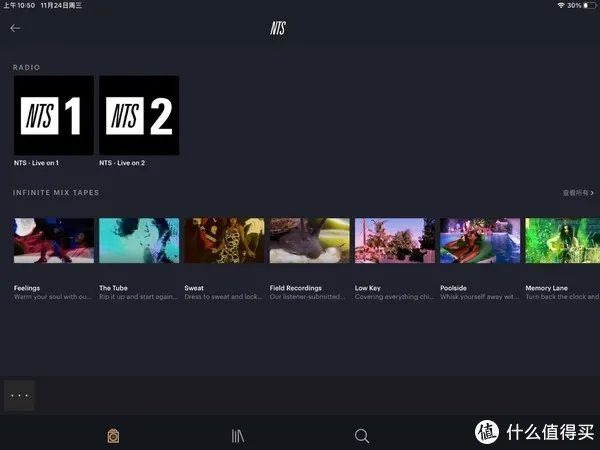This screenshot has height=450, width=600.
Task: Click the 'Warm your soul with ou...' description
Action: pyautogui.click(x=53, y=297)
